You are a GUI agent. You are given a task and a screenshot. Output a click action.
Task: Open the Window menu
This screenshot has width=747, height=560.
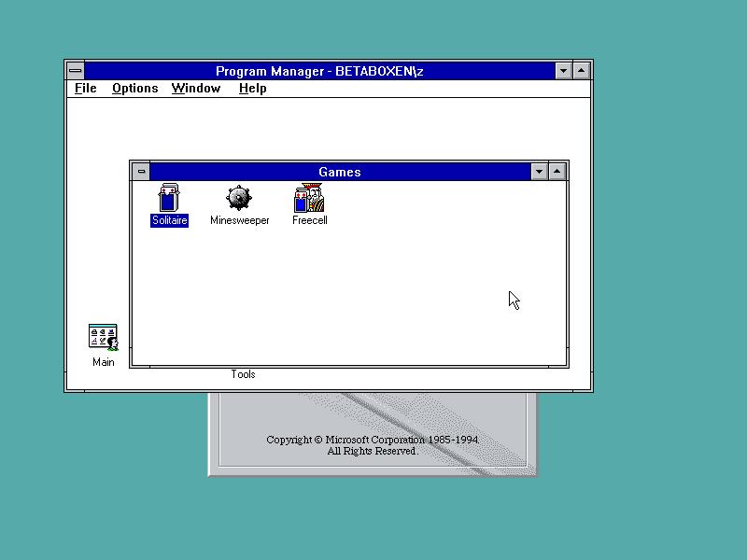pyautogui.click(x=196, y=89)
